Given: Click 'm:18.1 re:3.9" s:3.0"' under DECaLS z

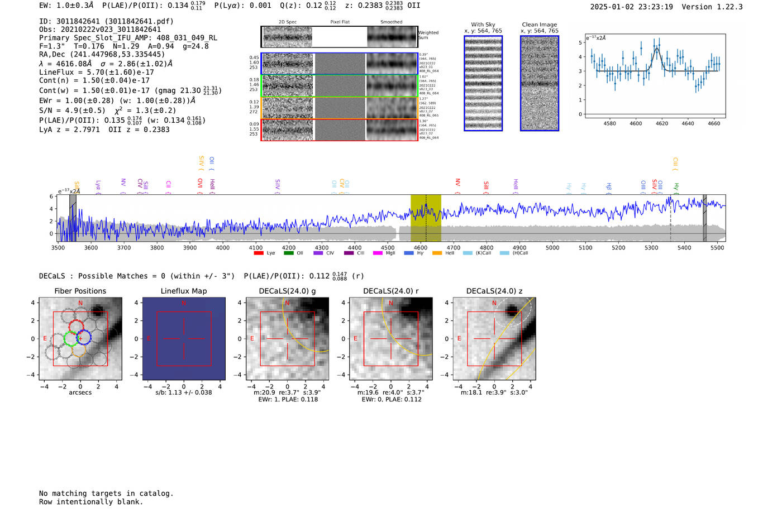Looking at the screenshot, I should [494, 392].
